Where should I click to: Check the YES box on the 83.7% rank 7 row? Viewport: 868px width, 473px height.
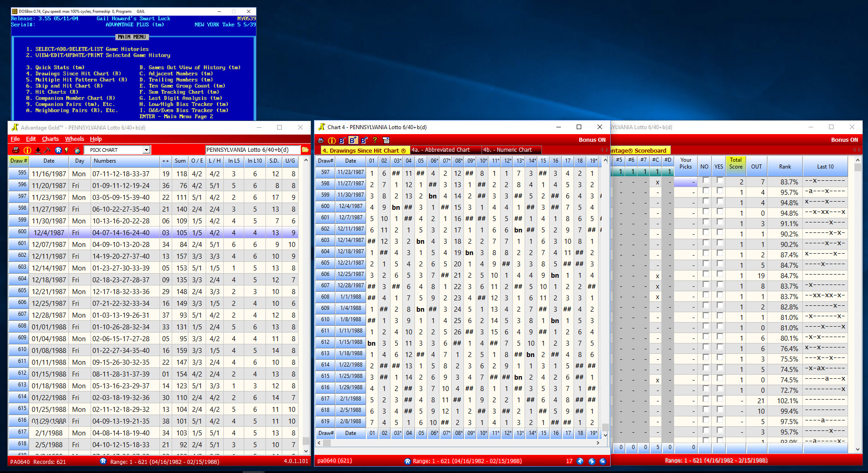719,180
